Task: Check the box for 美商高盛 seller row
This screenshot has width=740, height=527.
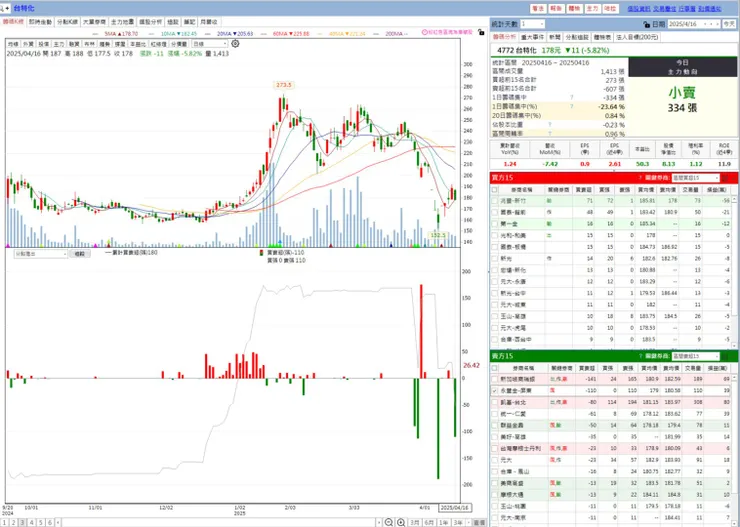Action: (x=494, y=483)
